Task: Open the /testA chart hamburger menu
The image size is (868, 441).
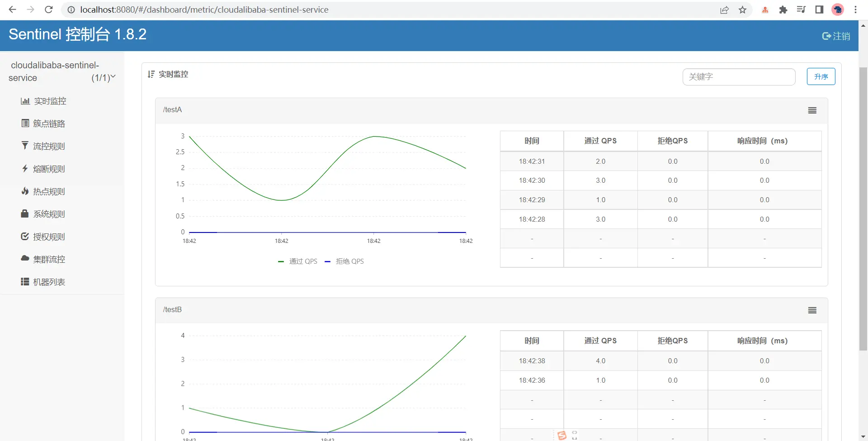Action: pos(812,110)
